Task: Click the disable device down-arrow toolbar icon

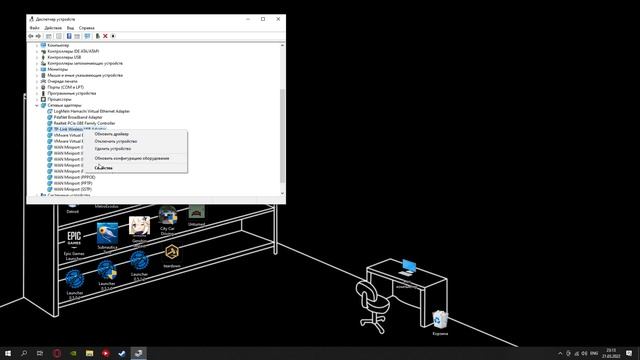Action: click(x=113, y=36)
